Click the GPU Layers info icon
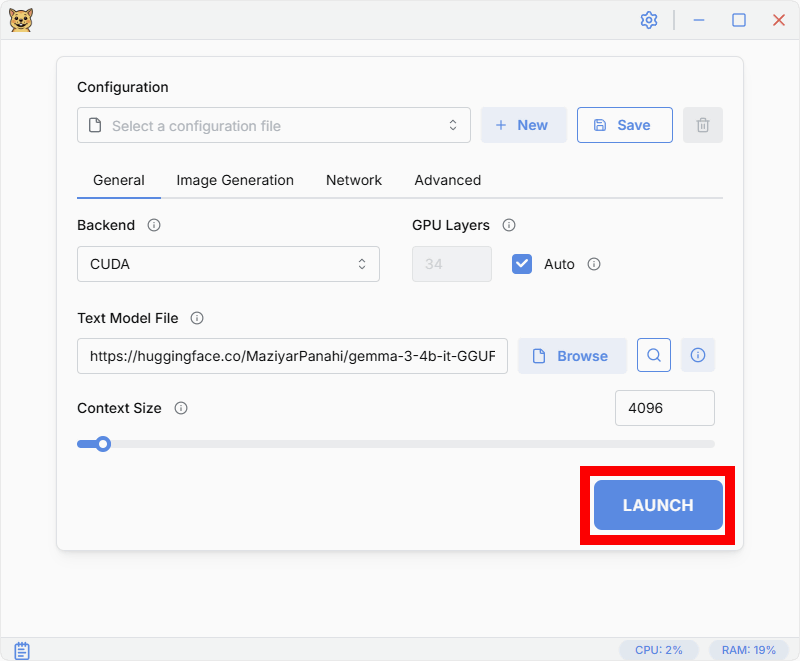 [x=509, y=225]
